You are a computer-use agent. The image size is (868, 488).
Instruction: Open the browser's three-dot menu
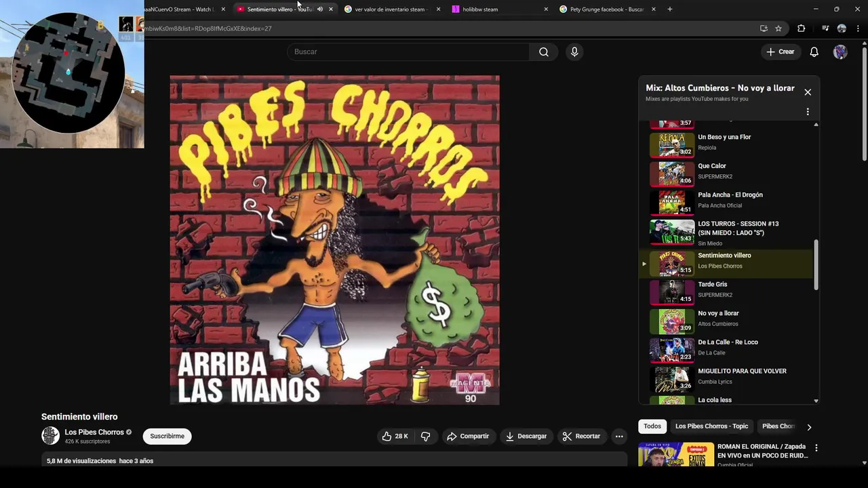pyautogui.click(x=859, y=28)
